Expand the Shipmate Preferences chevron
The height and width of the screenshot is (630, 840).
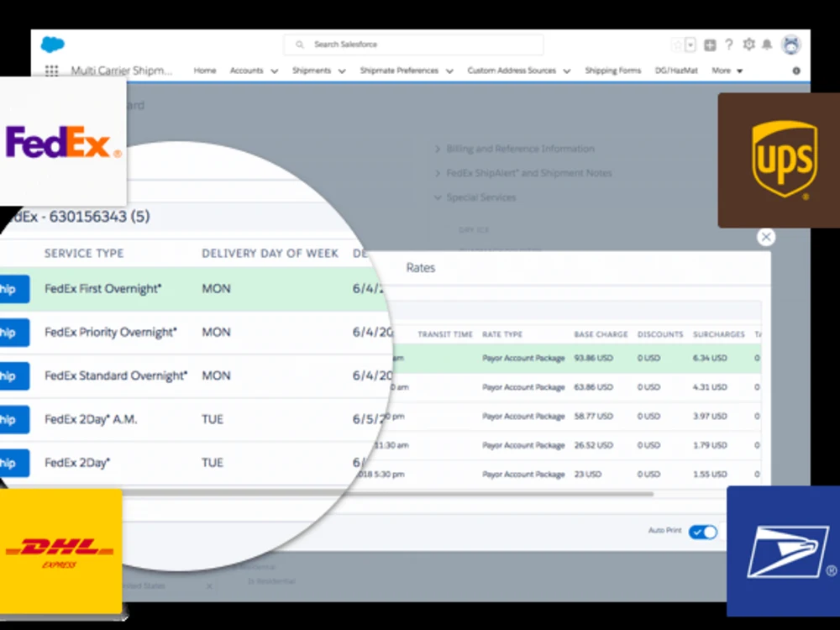click(x=449, y=71)
